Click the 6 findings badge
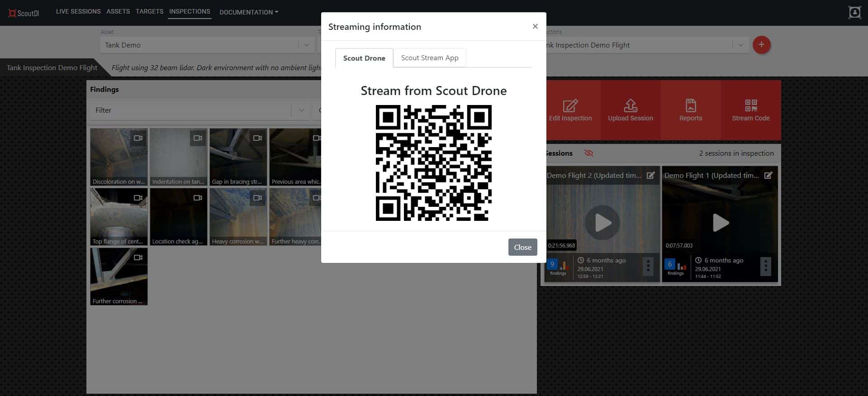 coord(670,264)
